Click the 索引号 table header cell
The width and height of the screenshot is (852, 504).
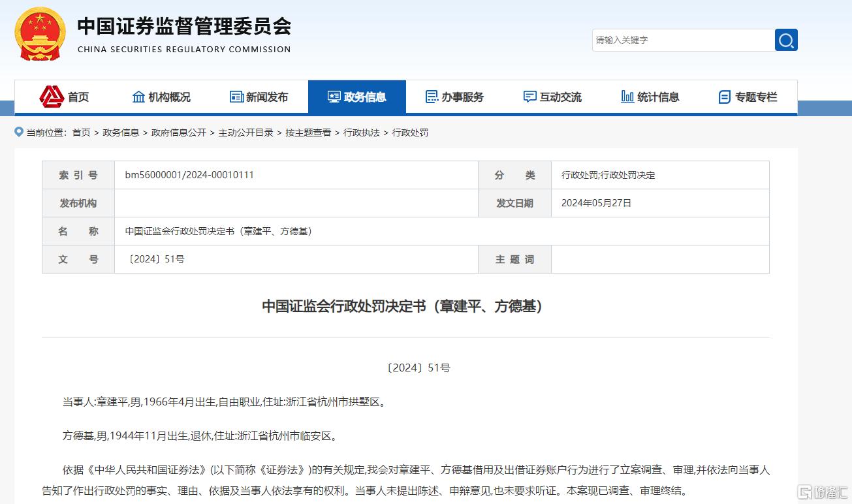[78, 175]
